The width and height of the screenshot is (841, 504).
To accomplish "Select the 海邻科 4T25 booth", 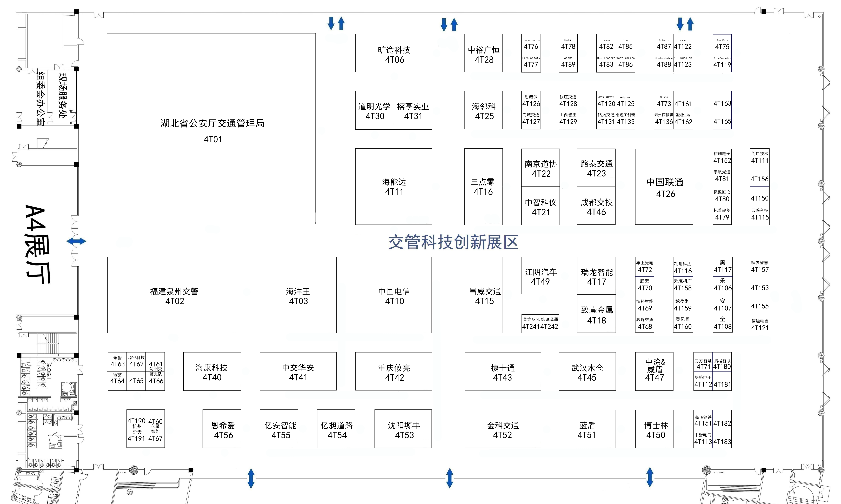I will coord(483,110).
